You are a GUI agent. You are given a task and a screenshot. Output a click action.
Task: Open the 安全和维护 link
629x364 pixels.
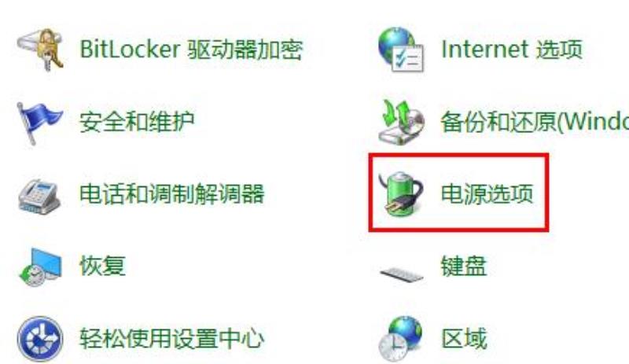coord(137,122)
